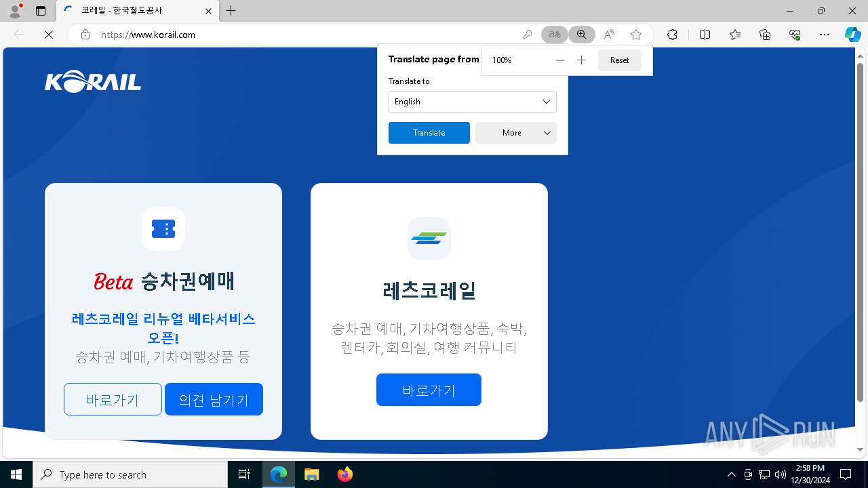The image size is (868, 488).
Task: Increase zoom with plus button
Action: click(581, 60)
